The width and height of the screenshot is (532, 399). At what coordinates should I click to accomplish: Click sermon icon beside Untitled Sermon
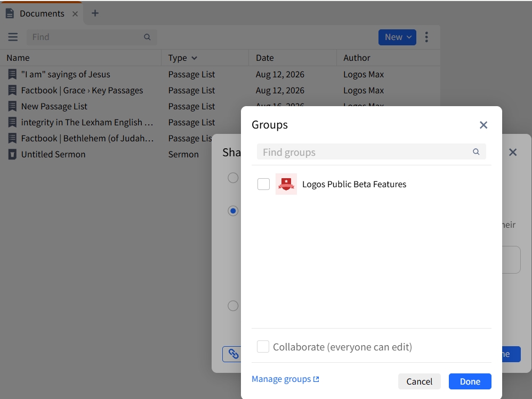[x=12, y=154]
